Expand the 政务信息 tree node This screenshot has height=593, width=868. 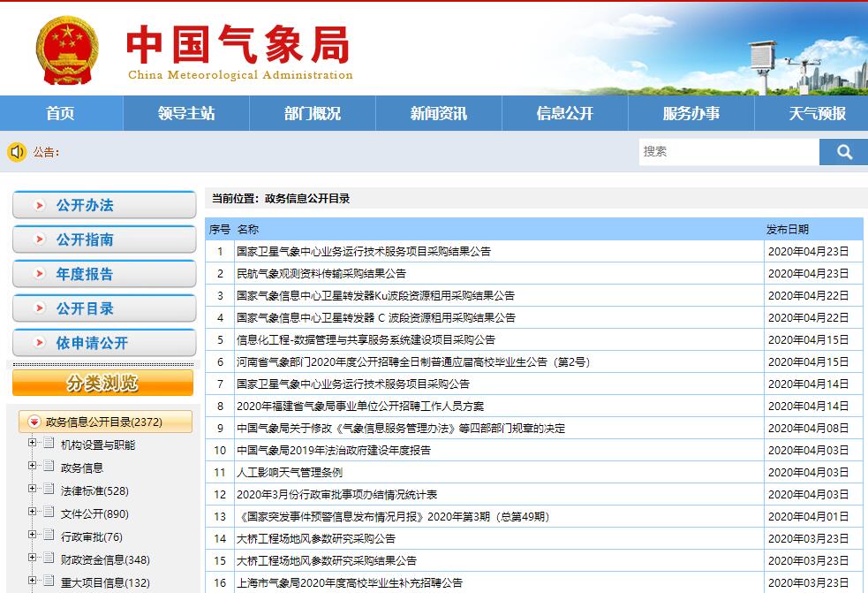[32, 466]
